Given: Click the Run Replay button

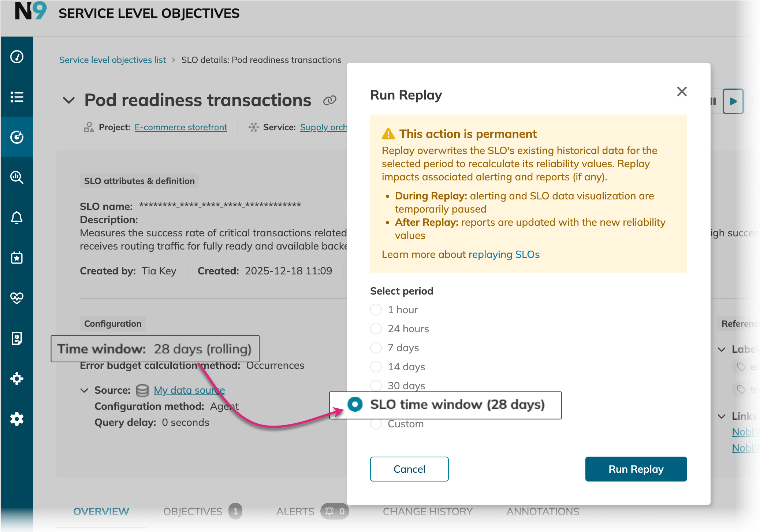Looking at the screenshot, I should [636, 469].
